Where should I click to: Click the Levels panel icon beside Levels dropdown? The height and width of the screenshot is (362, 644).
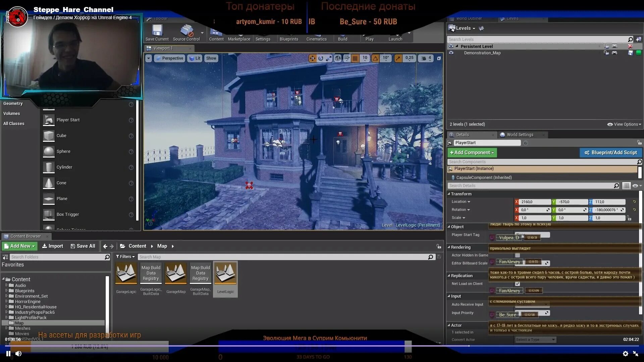[452, 28]
